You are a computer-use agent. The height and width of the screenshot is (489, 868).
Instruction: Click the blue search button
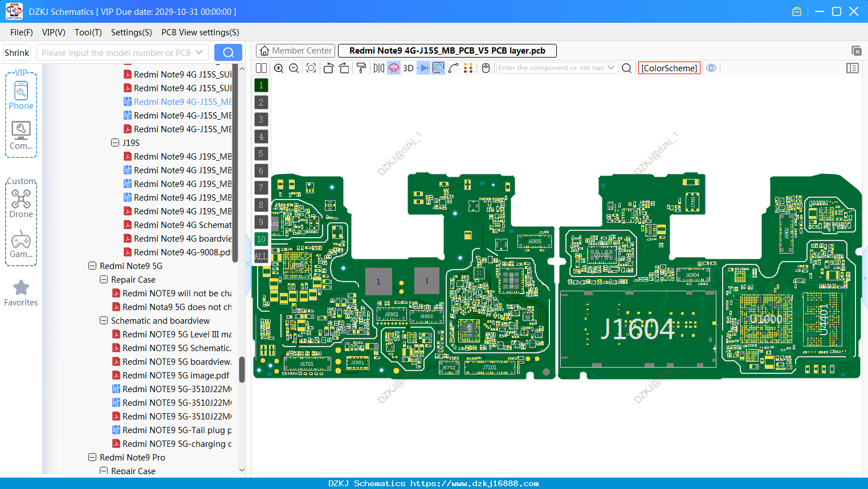click(x=228, y=52)
